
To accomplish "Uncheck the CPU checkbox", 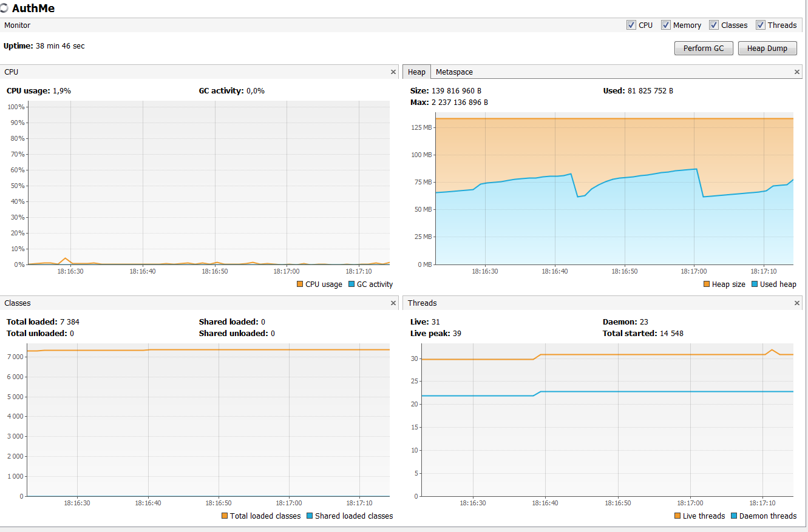I will click(x=631, y=25).
